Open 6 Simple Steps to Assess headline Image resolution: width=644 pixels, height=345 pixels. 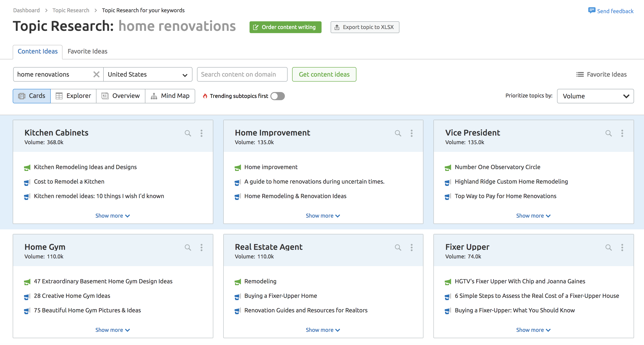[537, 296]
